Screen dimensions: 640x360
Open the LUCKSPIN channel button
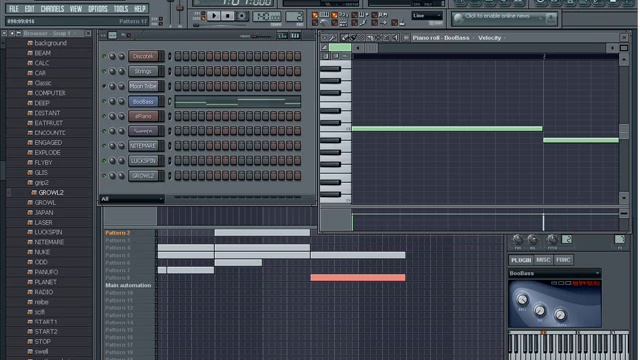click(x=143, y=161)
